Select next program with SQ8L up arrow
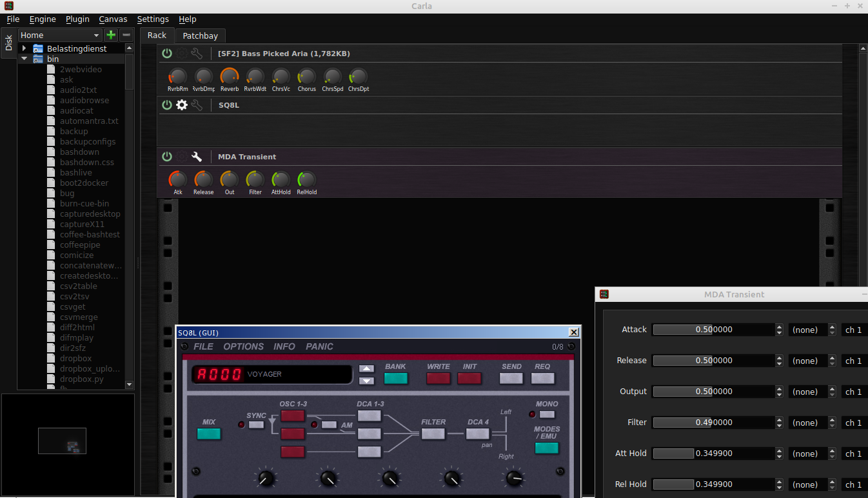This screenshot has height=498, width=868. coord(367,368)
